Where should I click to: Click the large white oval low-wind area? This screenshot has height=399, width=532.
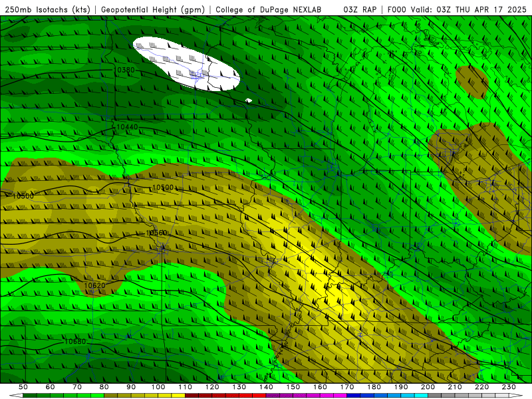coord(186,64)
